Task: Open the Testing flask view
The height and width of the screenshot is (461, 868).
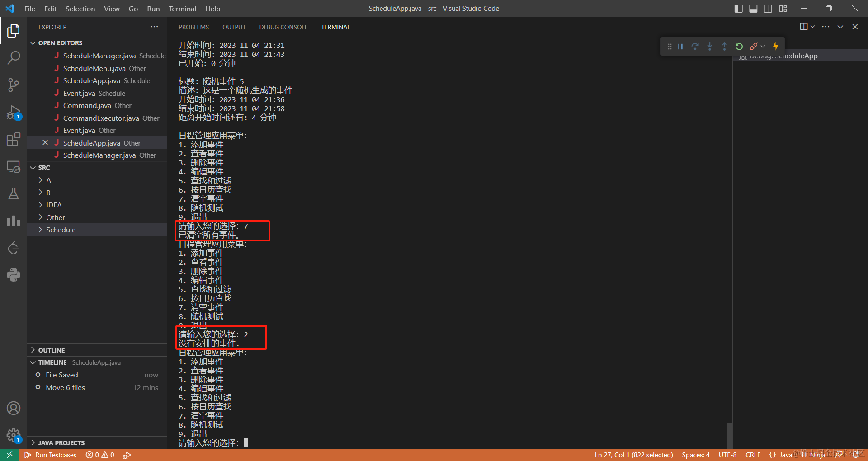Action: (x=14, y=193)
